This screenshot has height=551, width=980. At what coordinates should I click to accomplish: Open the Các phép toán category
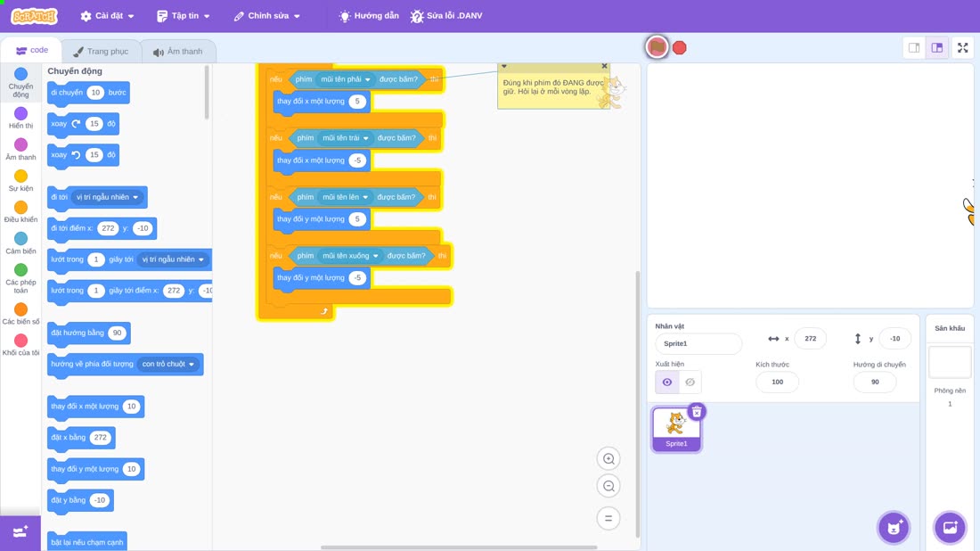pos(20,278)
